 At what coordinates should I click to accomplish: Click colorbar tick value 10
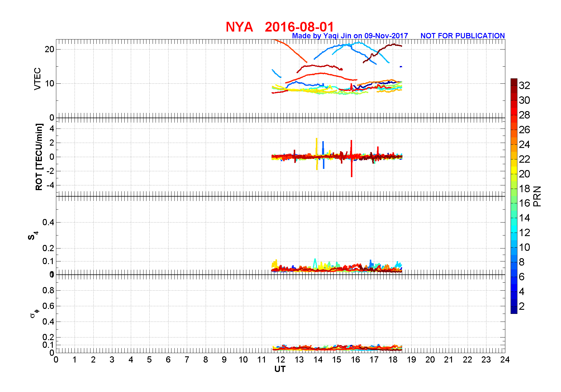tap(524, 247)
